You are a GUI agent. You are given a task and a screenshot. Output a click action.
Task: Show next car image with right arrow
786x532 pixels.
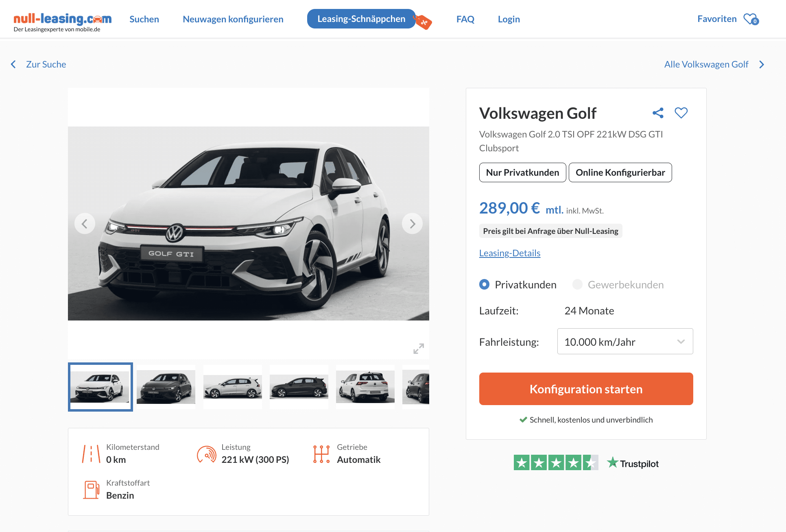(412, 224)
